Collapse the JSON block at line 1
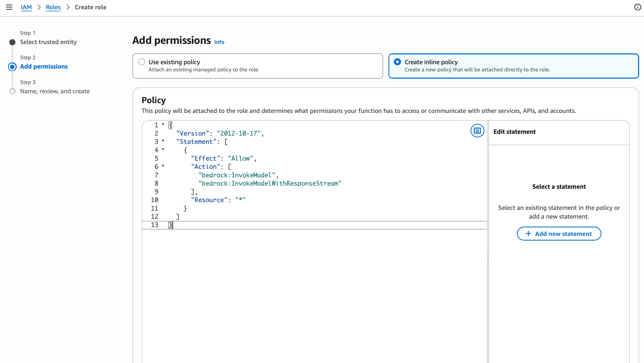Image resolution: width=644 pixels, height=363 pixels. (x=163, y=125)
